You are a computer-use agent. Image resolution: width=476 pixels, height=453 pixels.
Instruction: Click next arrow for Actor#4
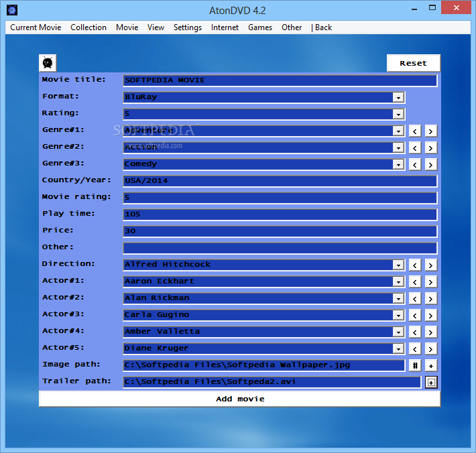430,332
